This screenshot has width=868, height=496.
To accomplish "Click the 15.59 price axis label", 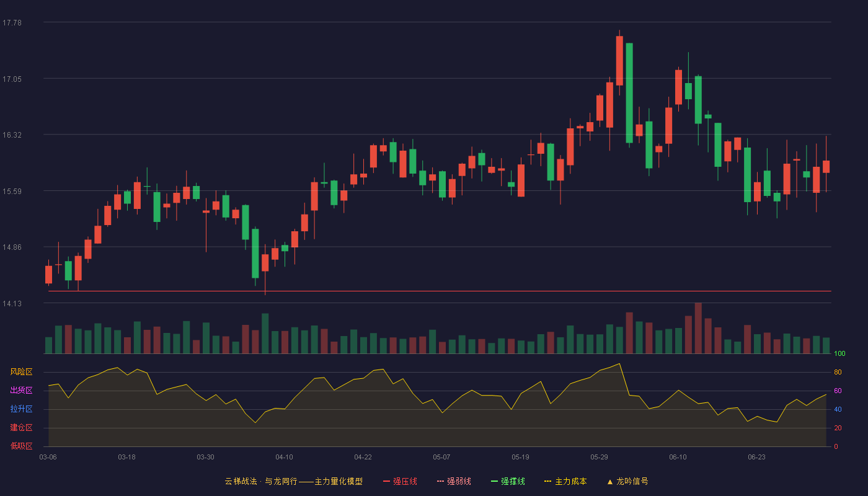I will pos(12,191).
